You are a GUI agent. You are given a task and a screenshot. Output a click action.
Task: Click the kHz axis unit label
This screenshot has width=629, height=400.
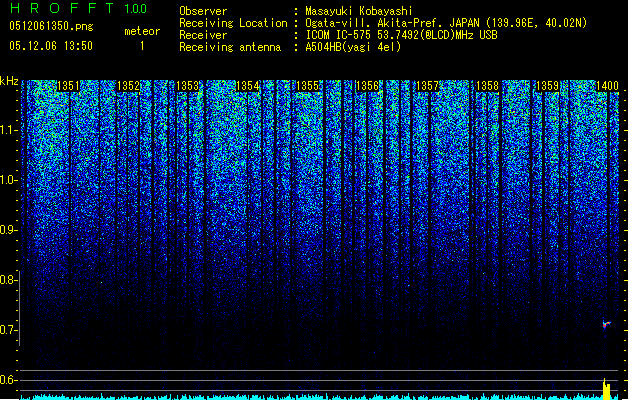[x=9, y=81]
